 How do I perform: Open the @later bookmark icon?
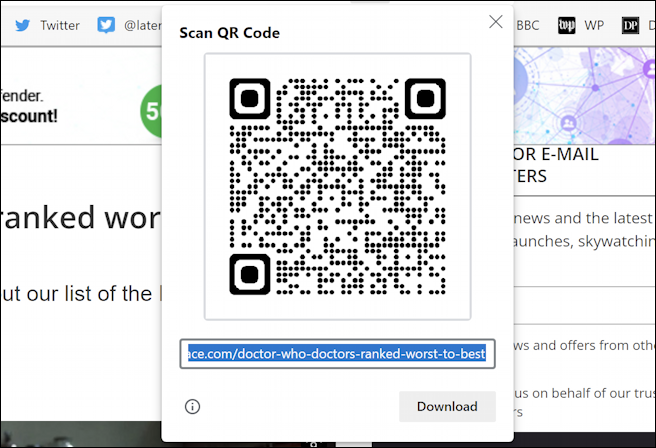(106, 25)
